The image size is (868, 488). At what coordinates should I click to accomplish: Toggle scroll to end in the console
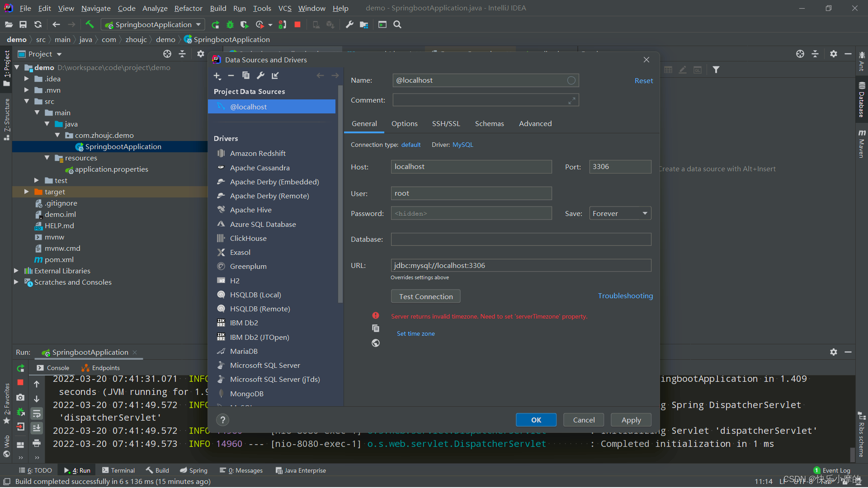pyautogui.click(x=37, y=428)
